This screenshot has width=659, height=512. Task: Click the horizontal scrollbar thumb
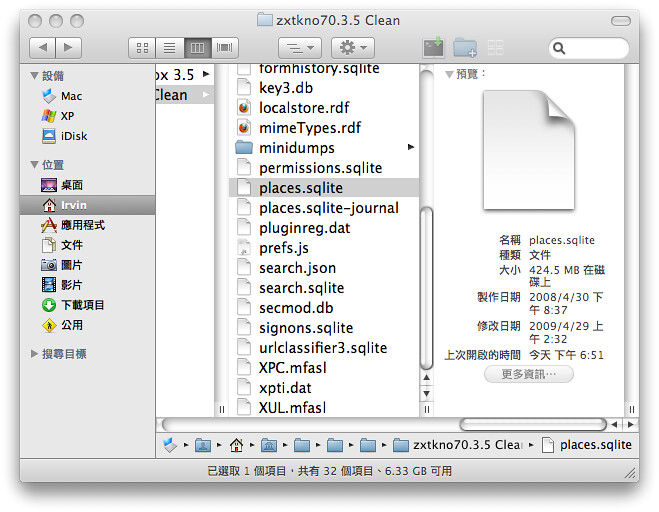pyautogui.click(x=532, y=425)
